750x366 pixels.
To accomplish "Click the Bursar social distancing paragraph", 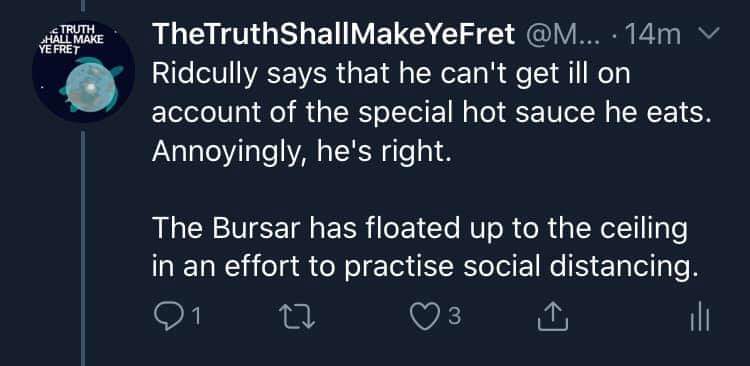I will coord(422,248).
